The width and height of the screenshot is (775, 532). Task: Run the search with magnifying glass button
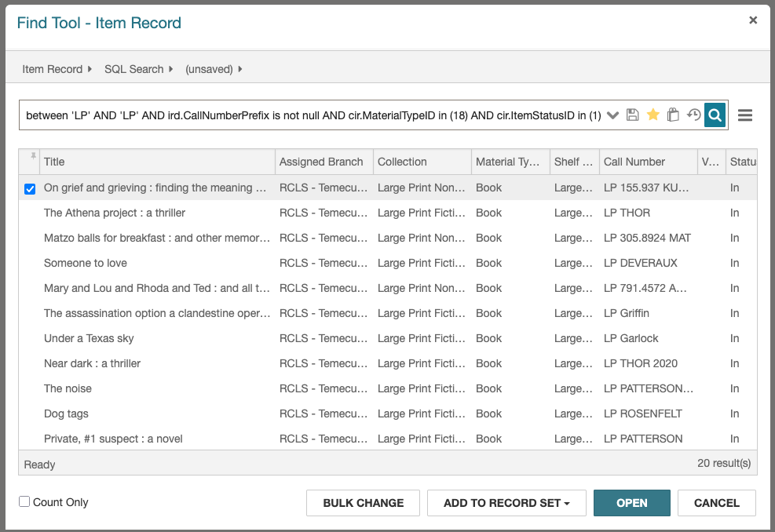pos(715,115)
